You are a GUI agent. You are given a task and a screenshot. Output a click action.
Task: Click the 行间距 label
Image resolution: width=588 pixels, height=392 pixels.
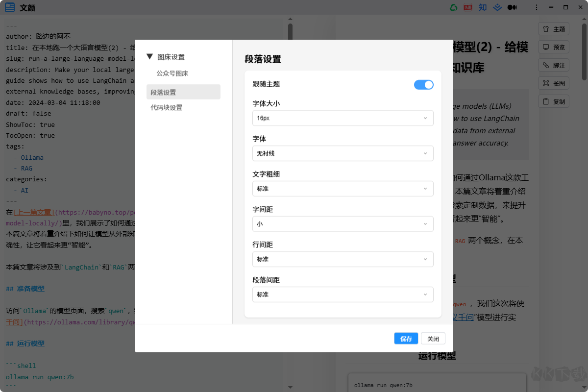[x=263, y=245]
